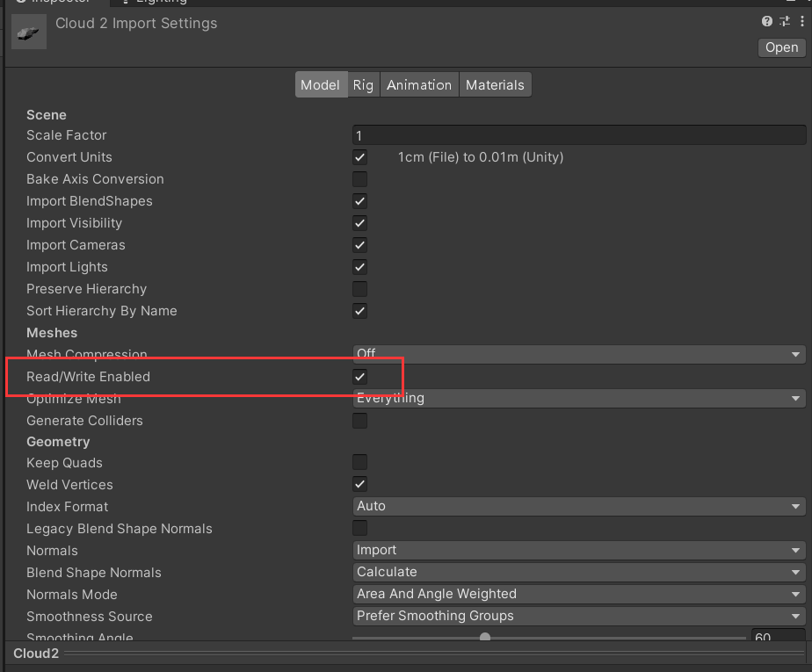812x672 pixels.
Task: Change the Smoothness Source dropdown
Action: [x=796, y=616]
